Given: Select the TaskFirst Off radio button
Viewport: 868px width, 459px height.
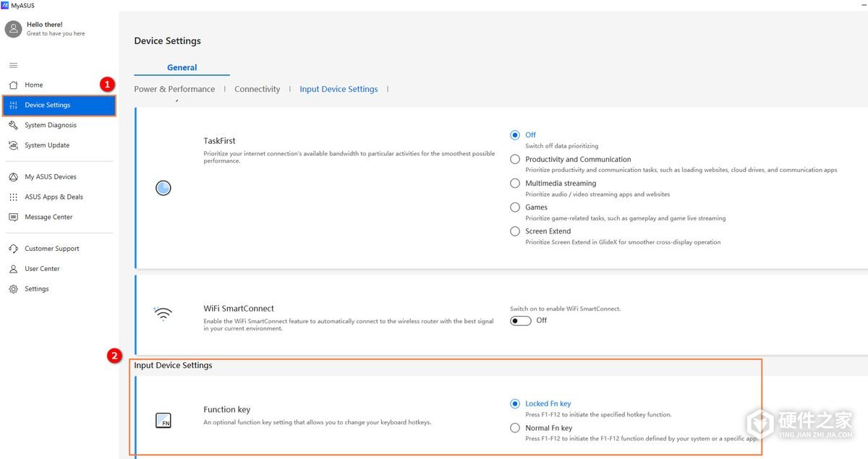Looking at the screenshot, I should point(515,135).
